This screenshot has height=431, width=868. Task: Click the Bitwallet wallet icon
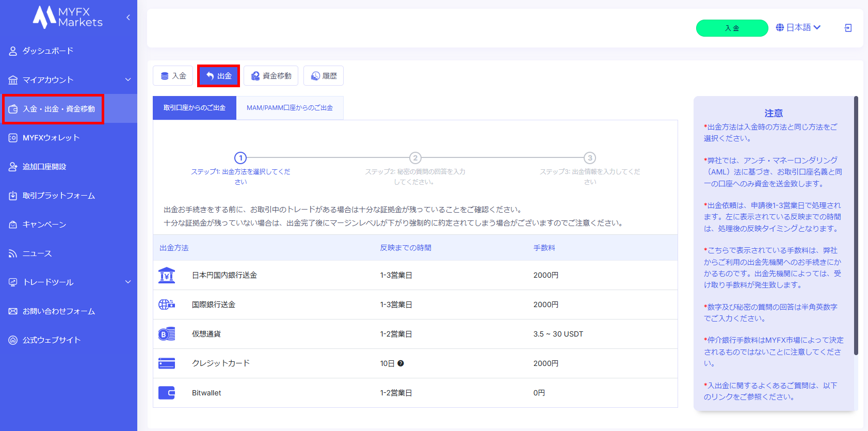pos(167,393)
